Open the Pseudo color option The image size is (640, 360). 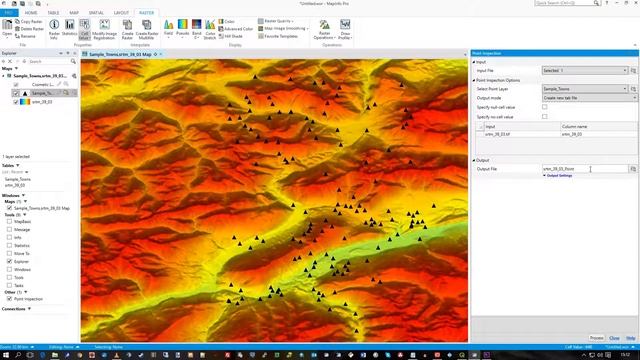tap(182, 28)
